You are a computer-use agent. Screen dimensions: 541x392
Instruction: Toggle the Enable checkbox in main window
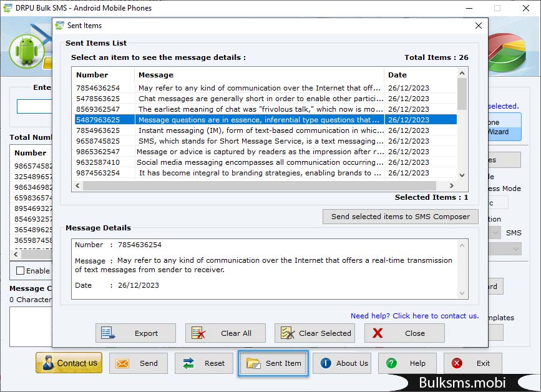21,271
